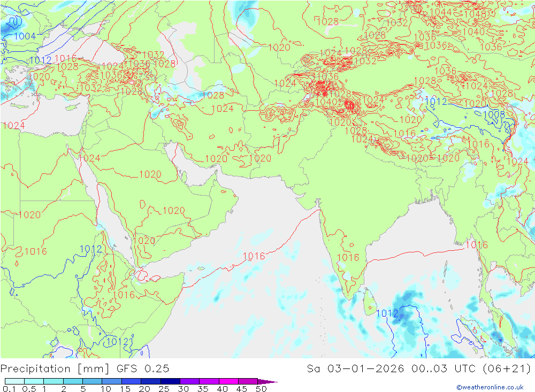Click the weatheronline.co.uk copyright link
This screenshot has width=535, height=392.
tap(490, 387)
